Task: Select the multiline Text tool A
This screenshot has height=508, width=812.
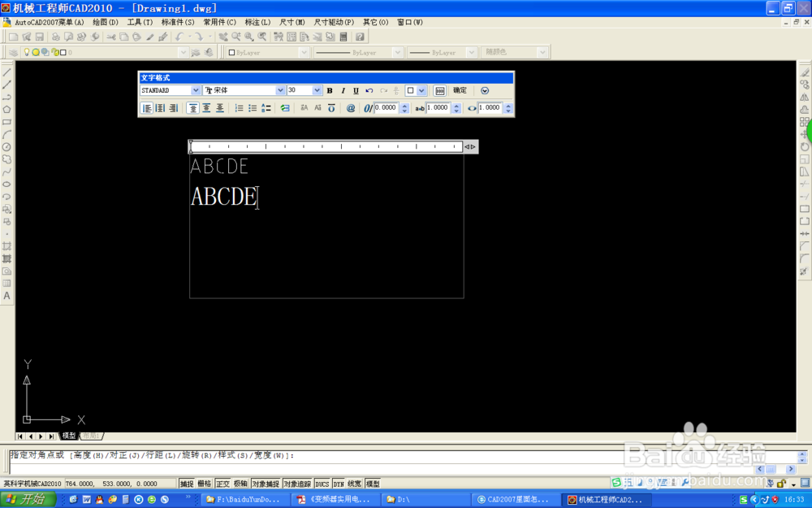Action: coord(6,296)
